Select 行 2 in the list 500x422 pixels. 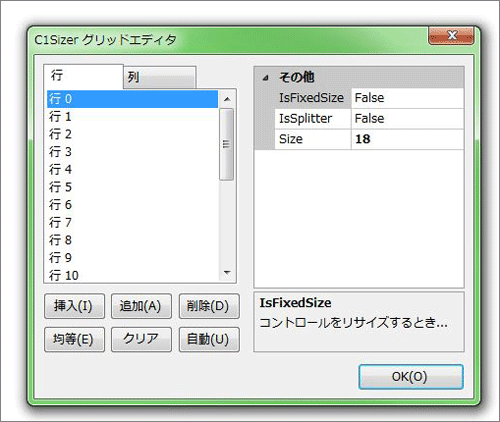coord(132,134)
